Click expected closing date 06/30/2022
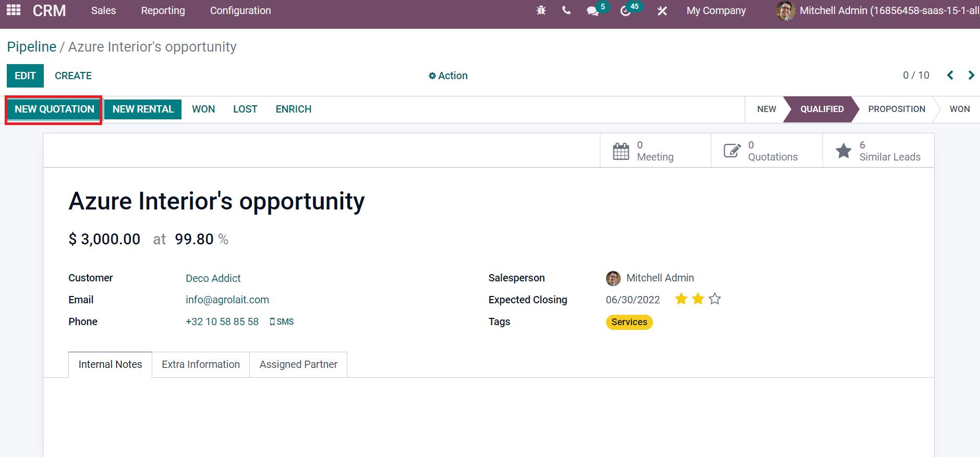 633,300
